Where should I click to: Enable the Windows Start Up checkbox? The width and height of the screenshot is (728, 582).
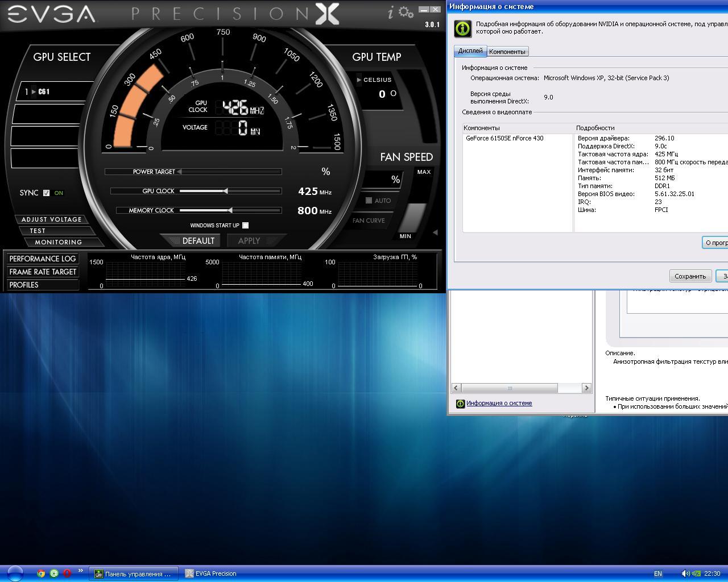(245, 226)
